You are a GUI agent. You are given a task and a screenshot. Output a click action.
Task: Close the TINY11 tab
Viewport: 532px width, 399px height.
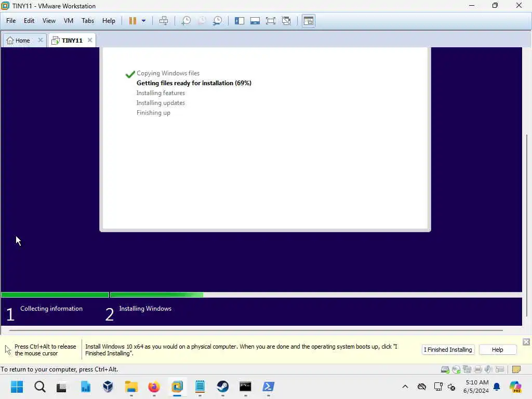[x=90, y=40]
